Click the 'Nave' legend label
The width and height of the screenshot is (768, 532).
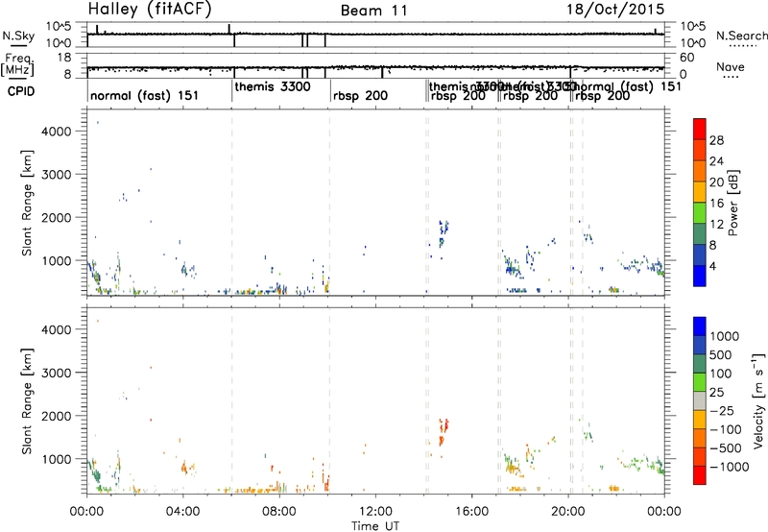point(730,66)
